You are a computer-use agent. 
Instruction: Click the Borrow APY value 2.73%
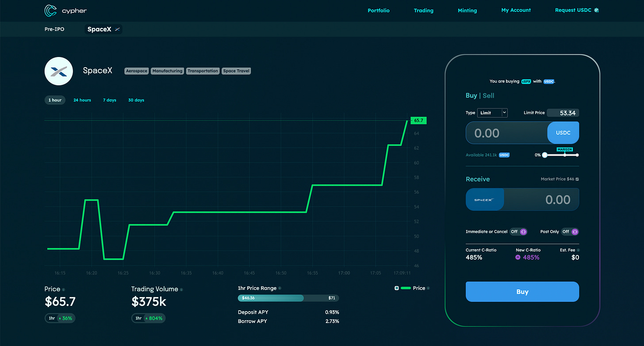pos(332,321)
